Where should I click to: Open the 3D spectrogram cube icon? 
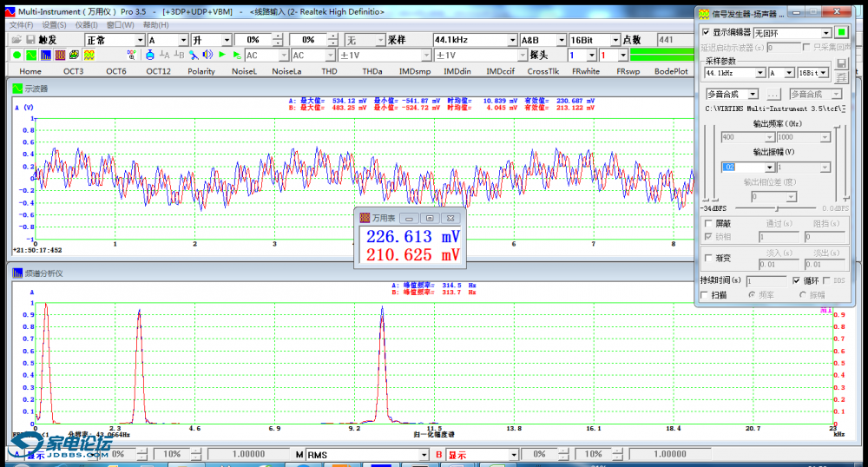[74, 56]
